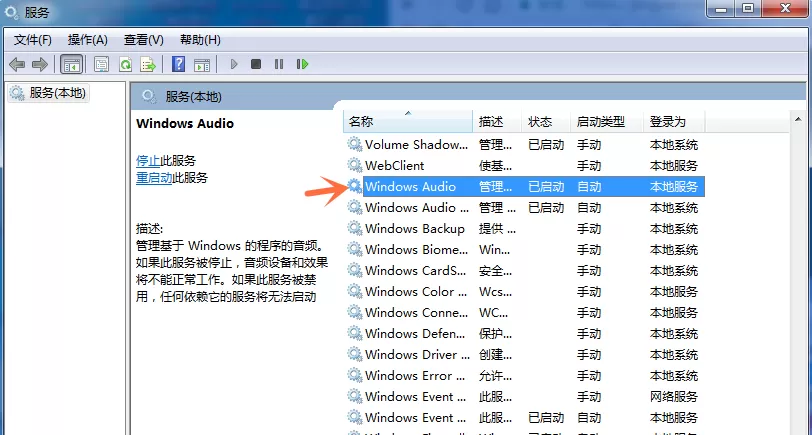Open the 帮助(H) menu
This screenshot has width=812, height=435.
(200, 40)
